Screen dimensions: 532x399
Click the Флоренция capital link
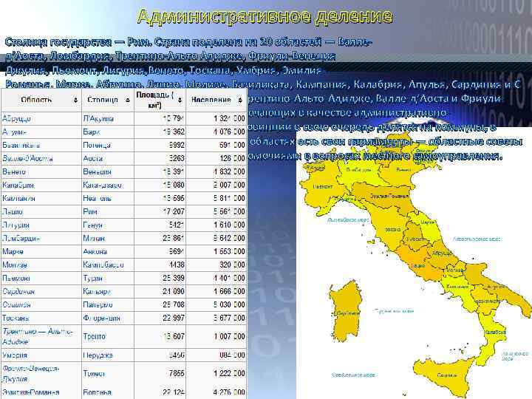coord(101,318)
